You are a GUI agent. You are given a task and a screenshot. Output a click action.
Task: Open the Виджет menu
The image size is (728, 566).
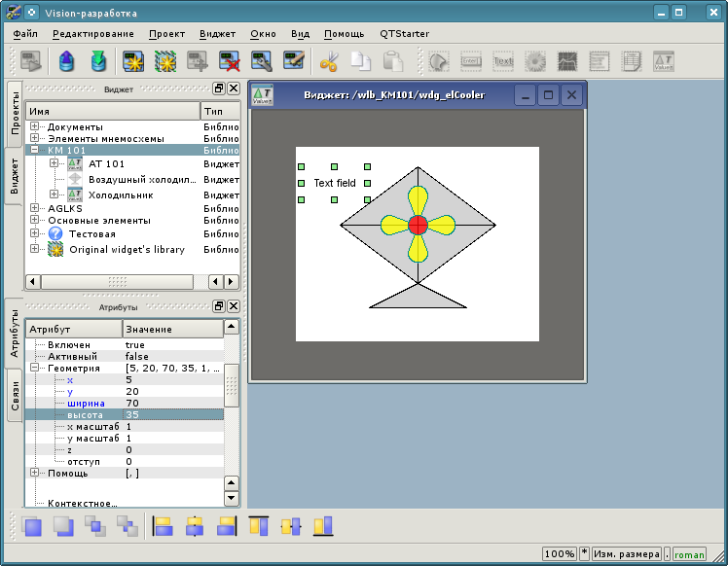pyautogui.click(x=217, y=33)
